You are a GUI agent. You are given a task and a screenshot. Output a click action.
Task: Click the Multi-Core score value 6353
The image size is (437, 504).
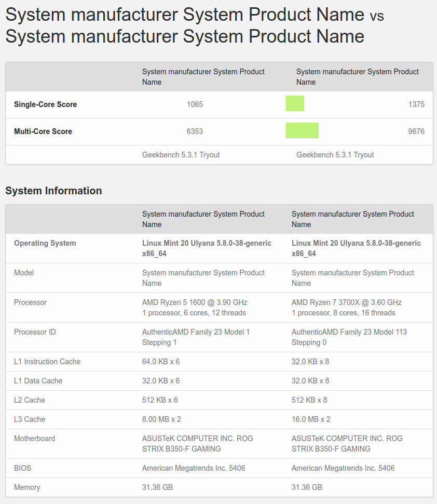(x=195, y=131)
